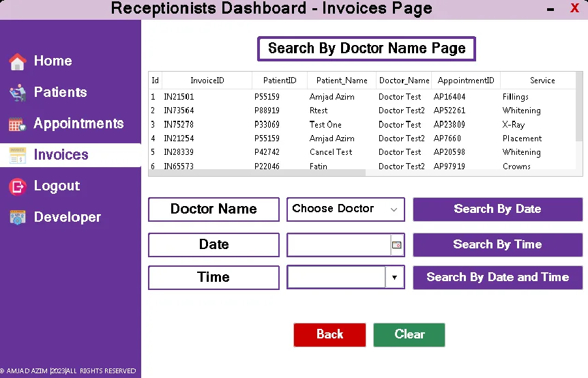Click patient ID cell P42742

(x=267, y=152)
